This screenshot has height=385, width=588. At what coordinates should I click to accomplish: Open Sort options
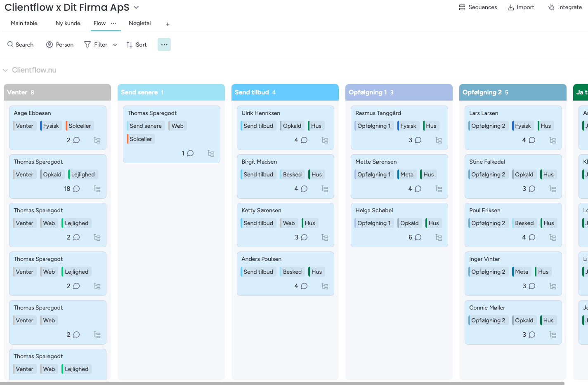(x=137, y=45)
